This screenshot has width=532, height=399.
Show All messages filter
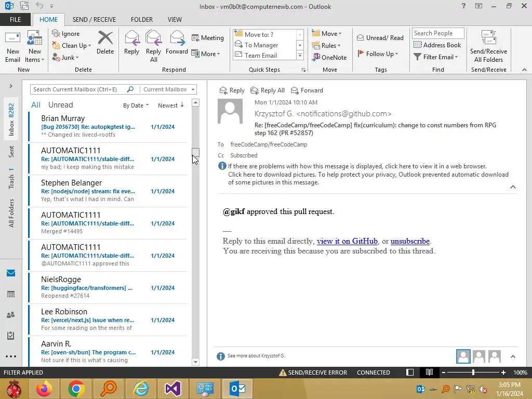pos(36,105)
